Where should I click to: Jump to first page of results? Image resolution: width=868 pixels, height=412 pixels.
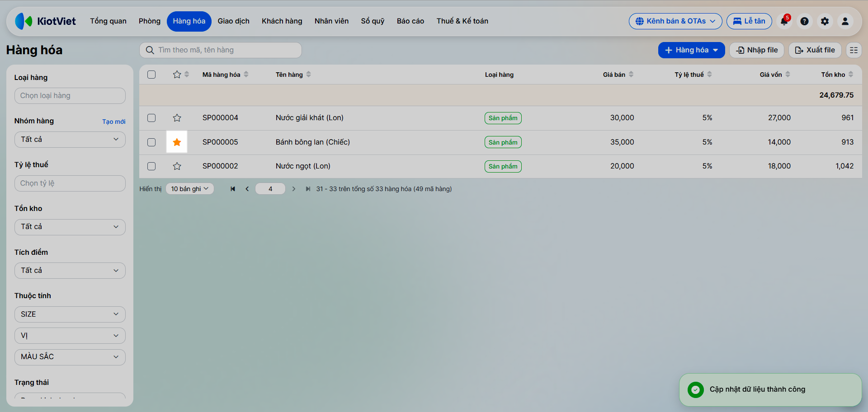coord(233,189)
